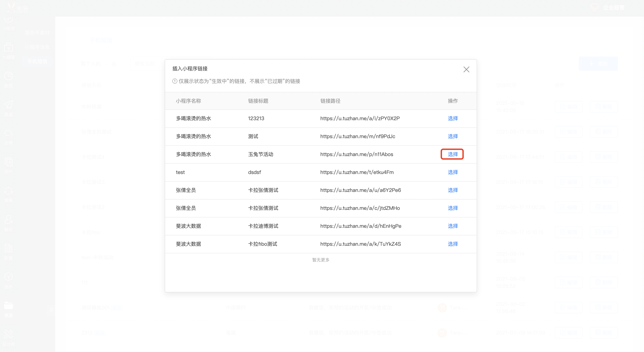Image resolution: width=644 pixels, height=352 pixels.
Task: Click the dialog title 插入小程序链接
Action: pyautogui.click(x=190, y=69)
